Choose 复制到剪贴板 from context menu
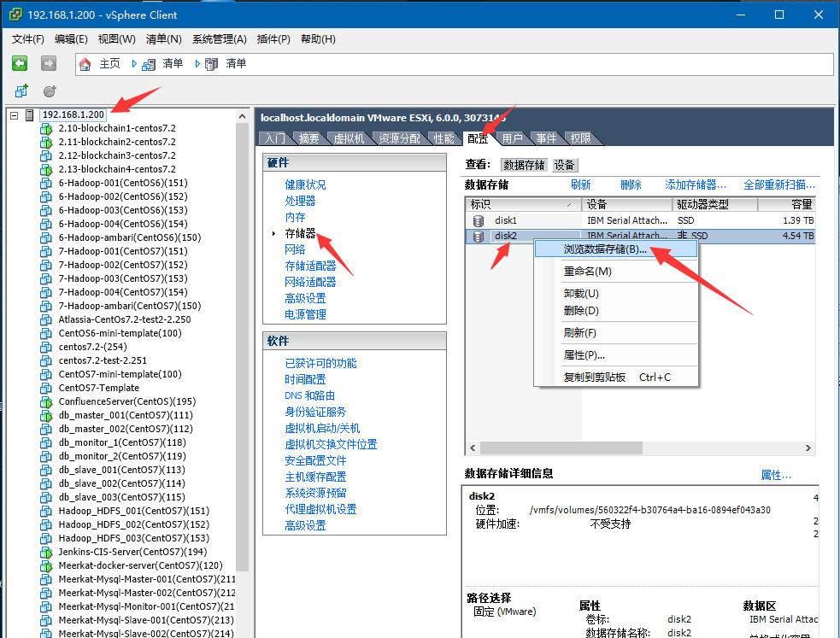 (x=616, y=378)
